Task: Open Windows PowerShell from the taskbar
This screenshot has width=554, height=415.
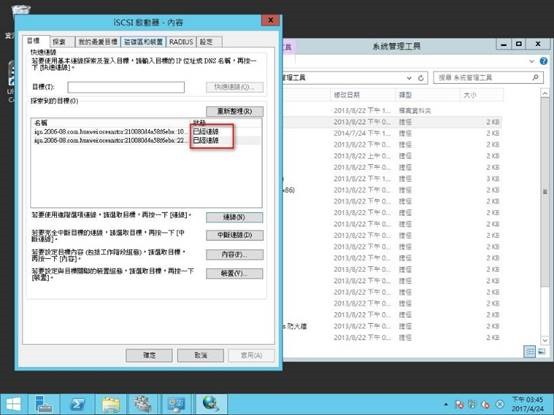Action: pos(78,404)
